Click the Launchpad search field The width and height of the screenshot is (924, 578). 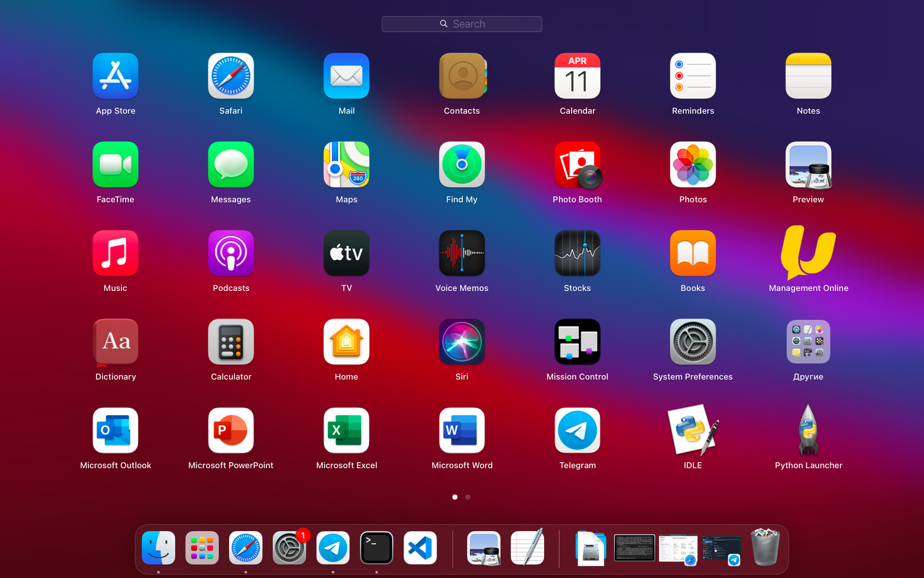coord(462,24)
